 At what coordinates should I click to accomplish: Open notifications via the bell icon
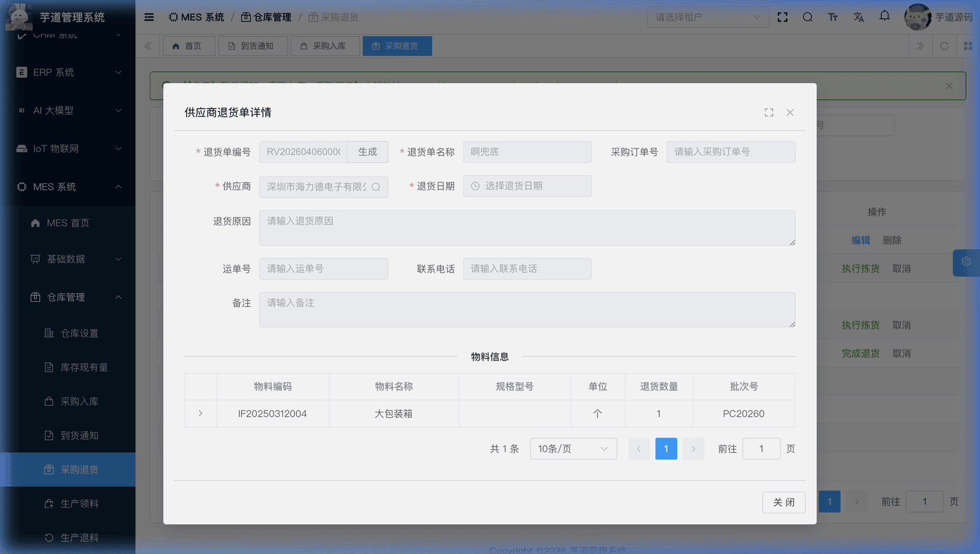pyautogui.click(x=884, y=17)
